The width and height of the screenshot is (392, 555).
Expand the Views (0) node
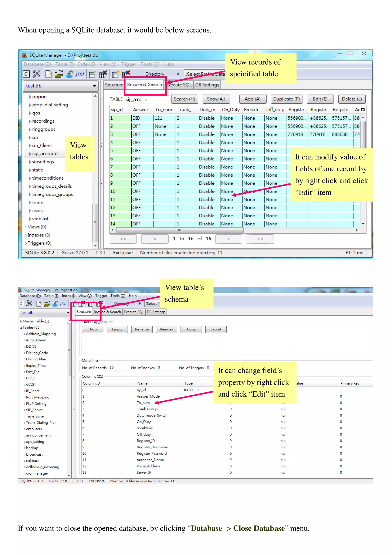pyautogui.click(x=26, y=227)
